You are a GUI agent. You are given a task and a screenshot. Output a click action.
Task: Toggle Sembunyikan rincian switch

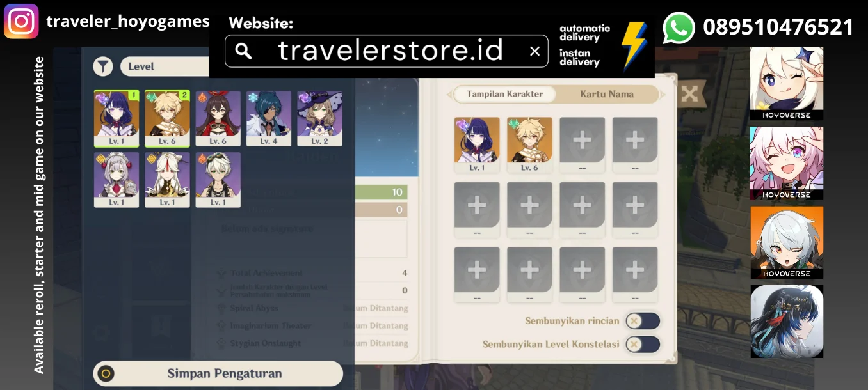coord(642,321)
